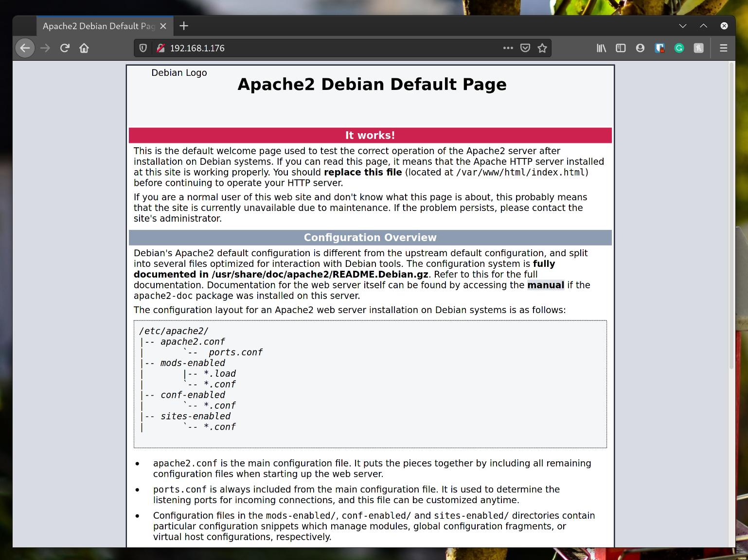
Task: Click the window down-chevron button
Action: [x=683, y=26]
